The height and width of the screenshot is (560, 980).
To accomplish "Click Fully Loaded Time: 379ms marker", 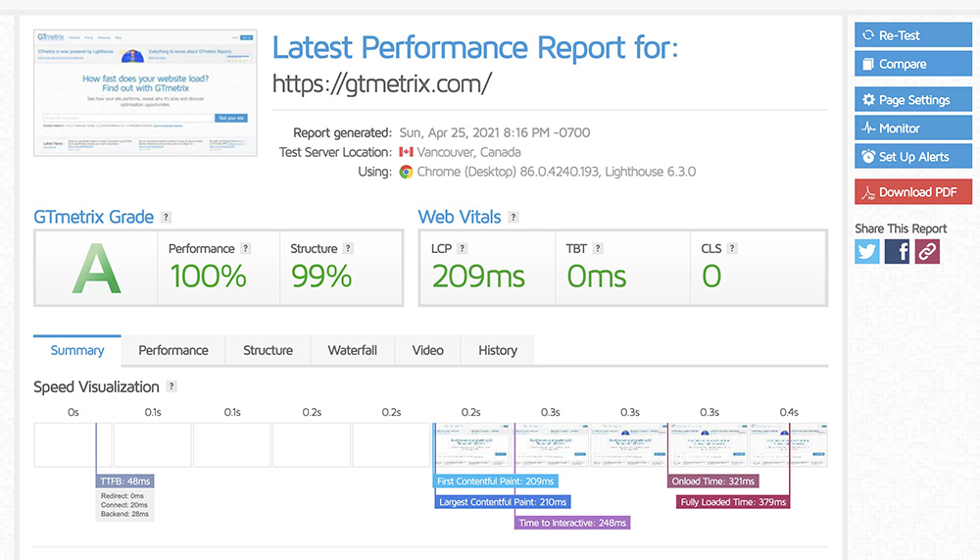I will pyautogui.click(x=733, y=502).
